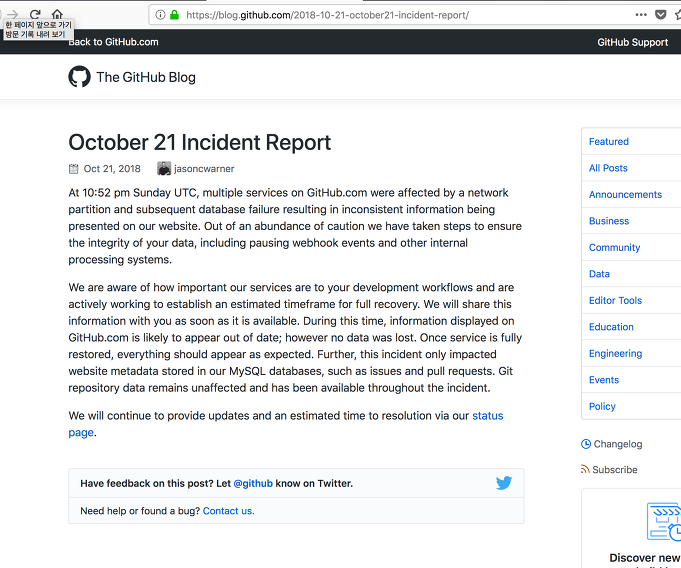Open GitHub Support link
681x568 pixels.
pyautogui.click(x=632, y=42)
